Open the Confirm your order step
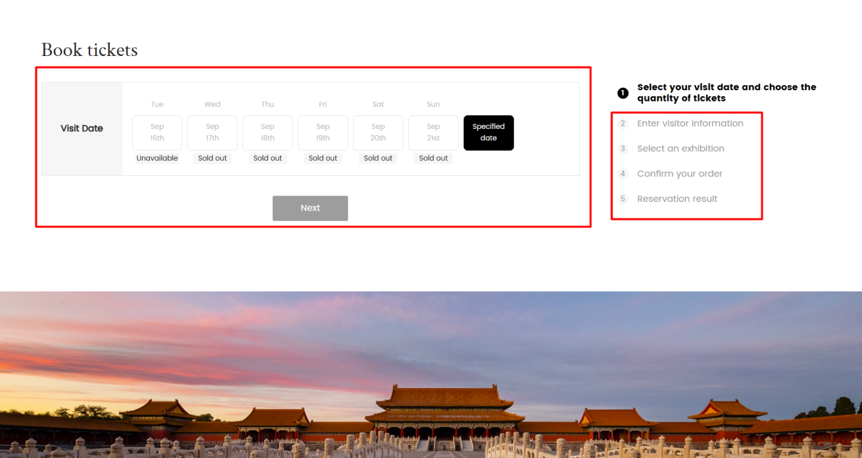Screen dimensions: 862x458 click(x=679, y=174)
